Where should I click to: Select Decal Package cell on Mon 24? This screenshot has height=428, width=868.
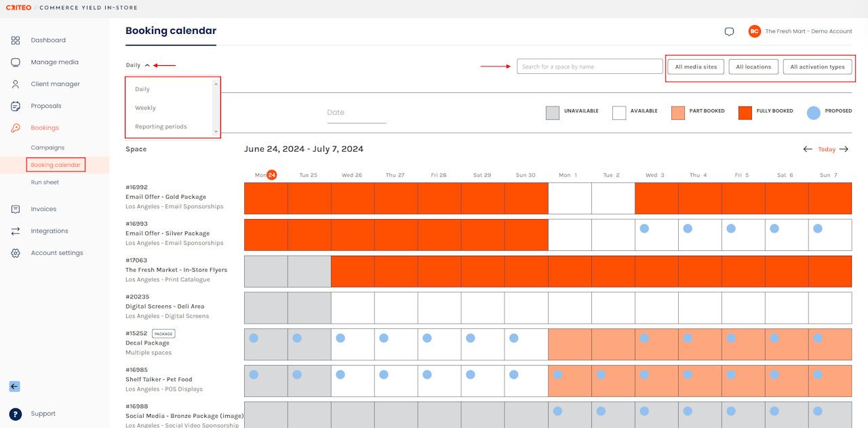tap(266, 345)
